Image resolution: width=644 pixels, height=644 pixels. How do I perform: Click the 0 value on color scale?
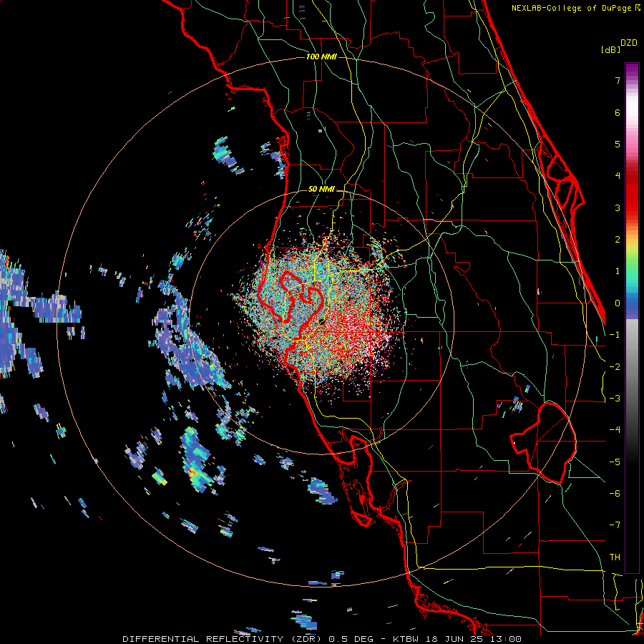pyautogui.click(x=618, y=303)
